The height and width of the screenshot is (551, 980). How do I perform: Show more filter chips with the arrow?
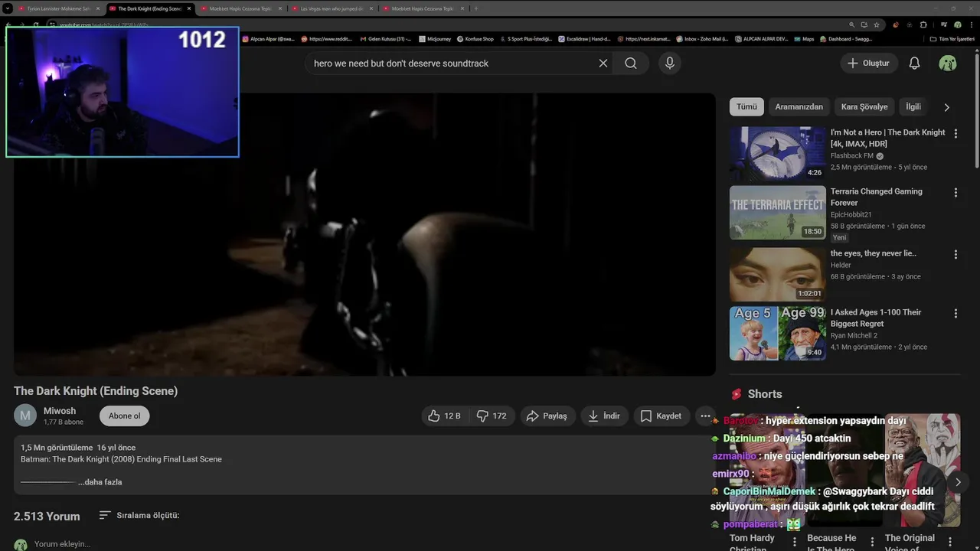946,107
